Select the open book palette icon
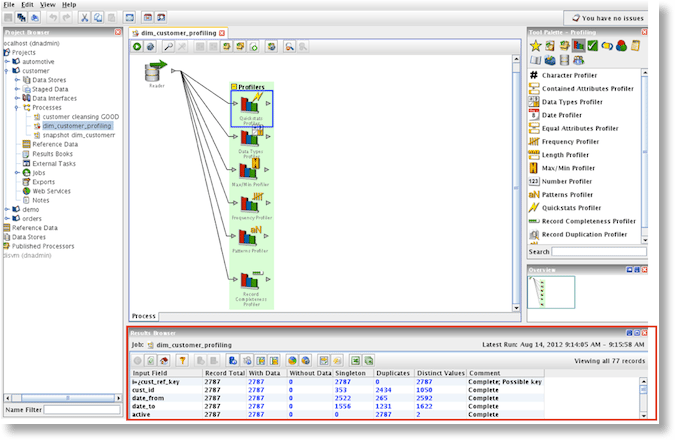 pyautogui.click(x=535, y=60)
